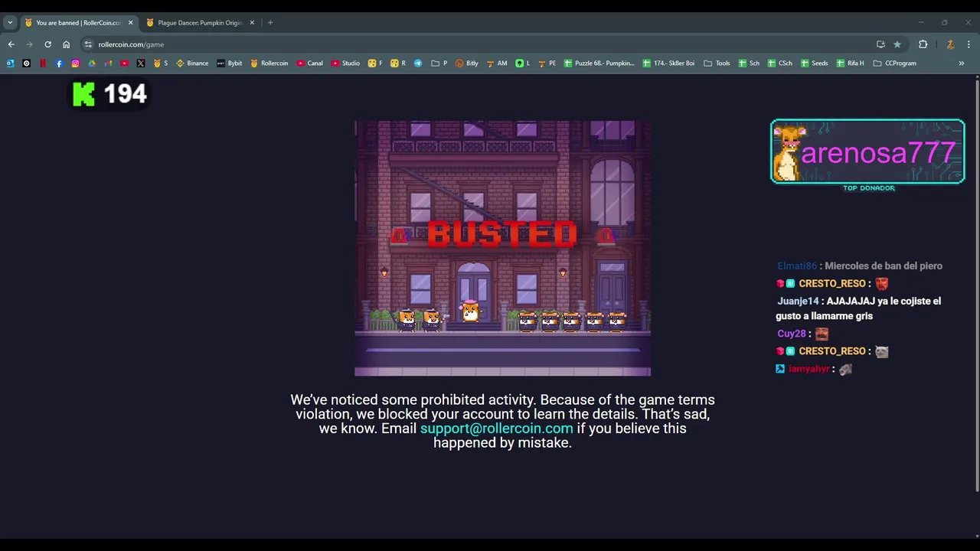Click chat username iamyahyr
Image resolution: width=980 pixels, height=551 pixels.
pos(809,369)
